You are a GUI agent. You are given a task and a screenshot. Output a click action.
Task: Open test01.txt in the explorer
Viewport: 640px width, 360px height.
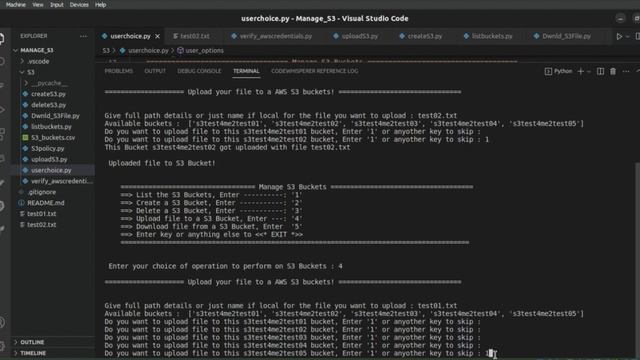[42, 214]
